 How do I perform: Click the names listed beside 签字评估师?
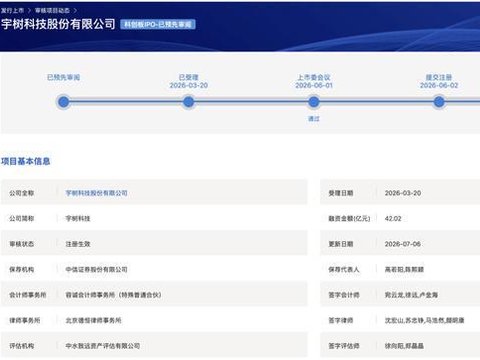pyautogui.click(x=404, y=346)
